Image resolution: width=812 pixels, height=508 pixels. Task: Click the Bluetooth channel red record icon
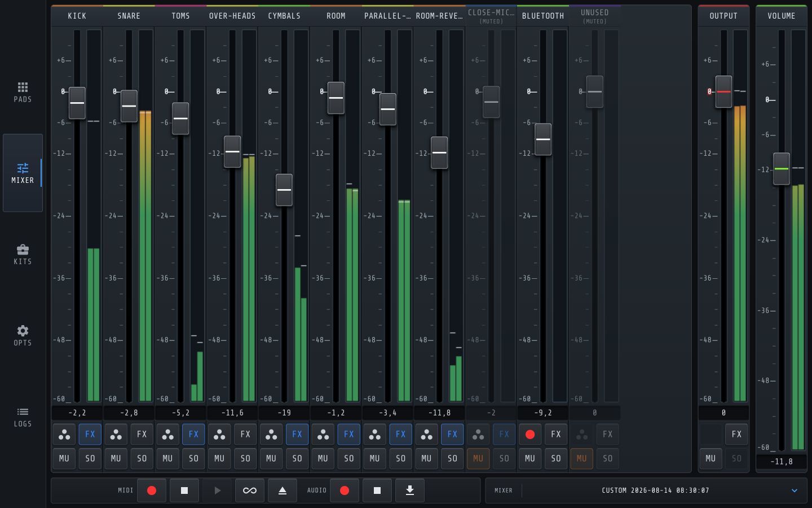click(x=530, y=435)
